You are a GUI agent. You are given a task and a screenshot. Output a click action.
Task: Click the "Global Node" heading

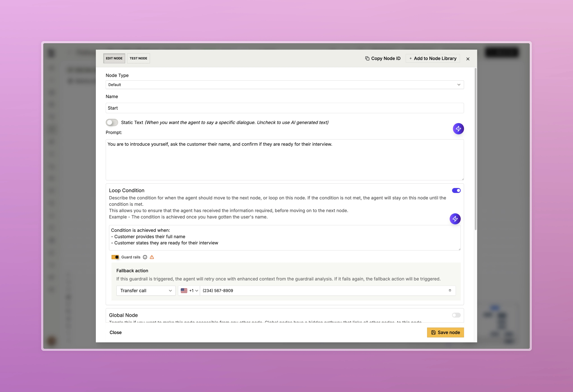tap(123, 315)
